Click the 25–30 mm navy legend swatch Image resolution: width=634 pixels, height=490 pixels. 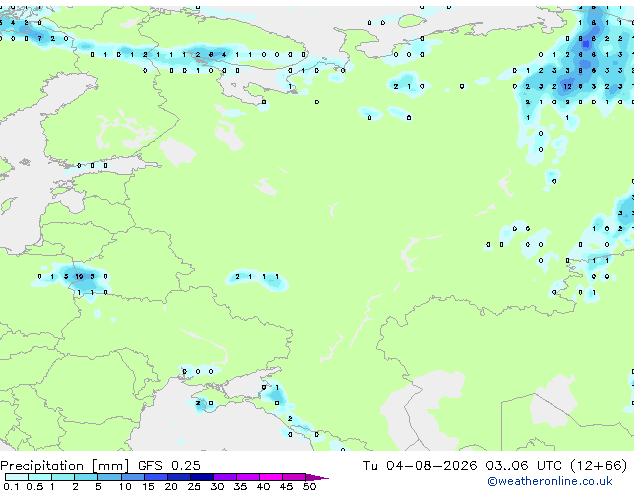(202, 477)
